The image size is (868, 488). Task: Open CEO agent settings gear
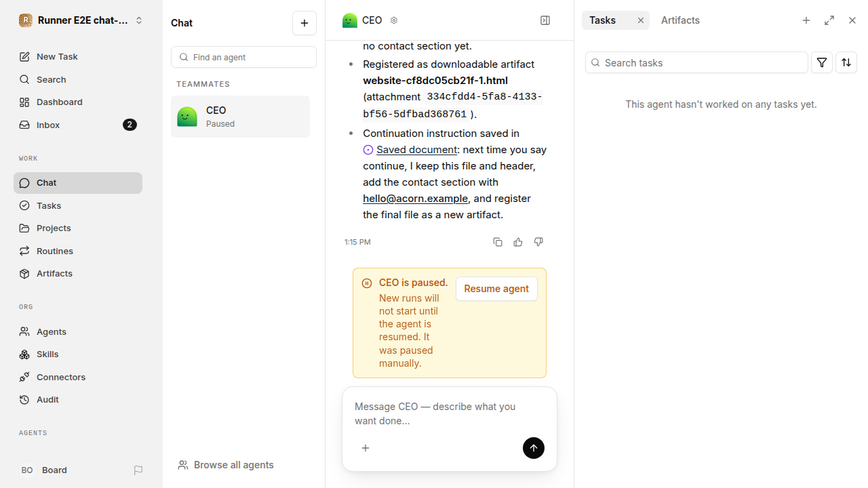(x=394, y=20)
